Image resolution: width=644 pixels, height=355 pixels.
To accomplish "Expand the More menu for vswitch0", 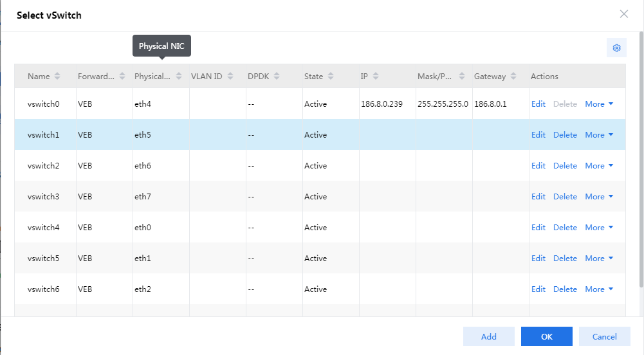I will click(599, 104).
